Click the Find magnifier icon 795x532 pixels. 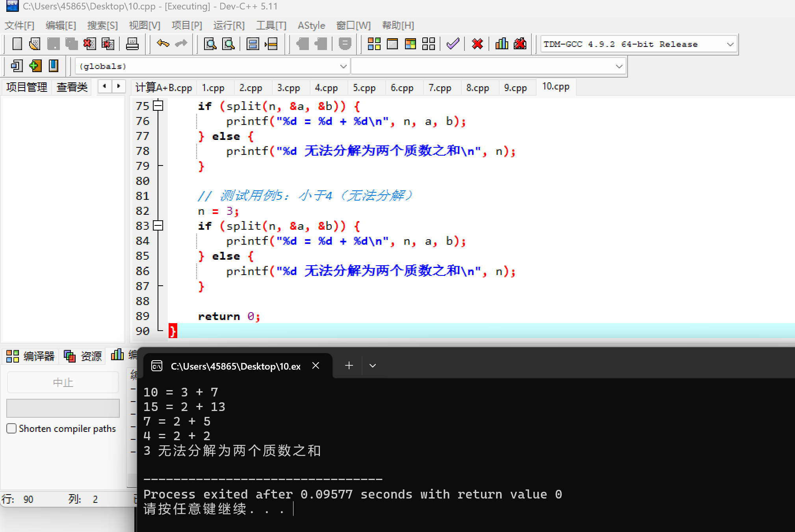(x=210, y=44)
